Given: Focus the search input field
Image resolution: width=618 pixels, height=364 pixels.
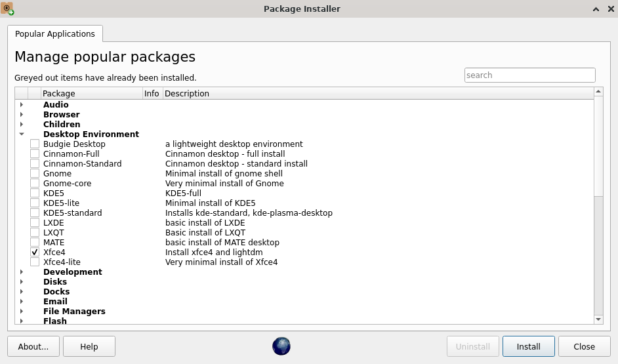Looking at the screenshot, I should (529, 75).
